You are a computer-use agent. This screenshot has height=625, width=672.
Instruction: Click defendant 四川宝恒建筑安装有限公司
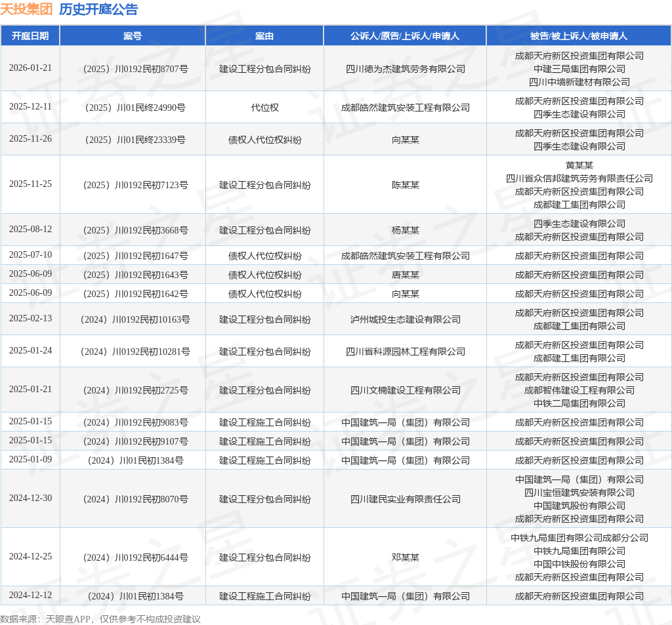(x=579, y=493)
